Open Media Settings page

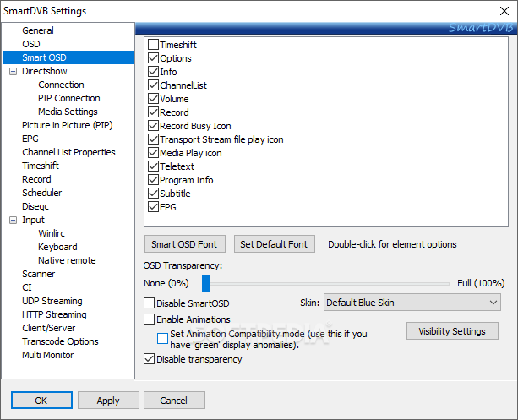[68, 112]
